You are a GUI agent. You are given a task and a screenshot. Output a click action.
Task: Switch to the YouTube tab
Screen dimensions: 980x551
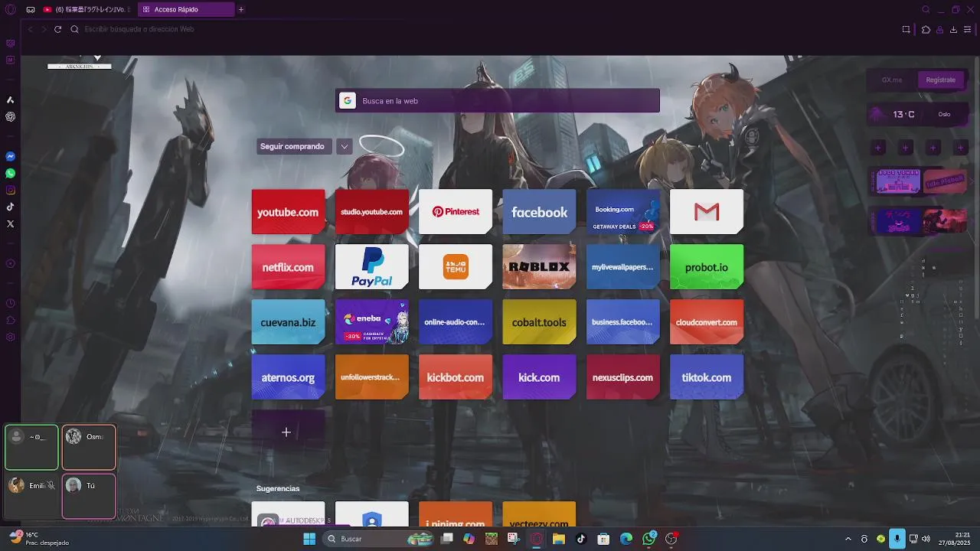[87, 10]
